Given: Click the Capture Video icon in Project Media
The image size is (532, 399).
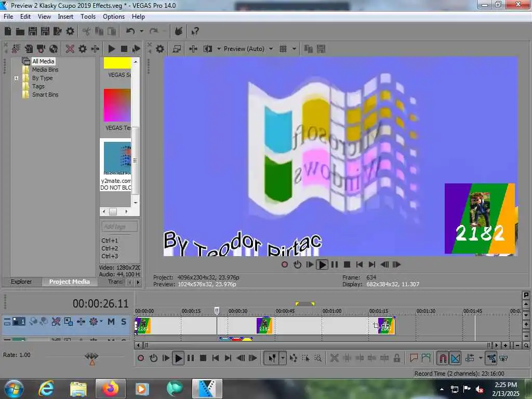Looking at the screenshot, I should click(41, 49).
